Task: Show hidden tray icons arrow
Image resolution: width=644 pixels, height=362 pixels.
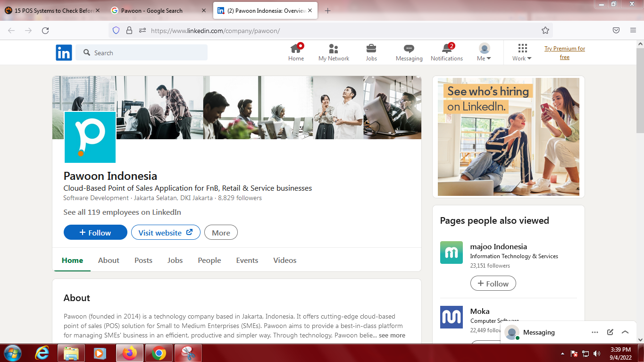Action: click(562, 353)
